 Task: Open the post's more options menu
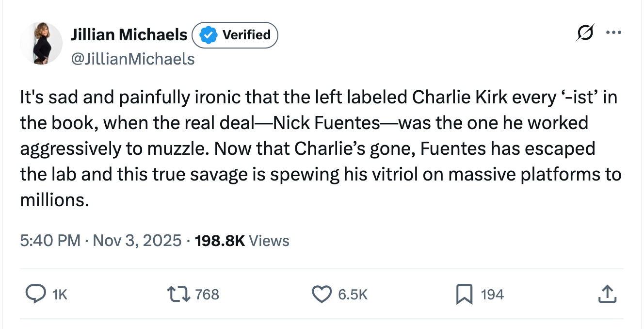614,33
